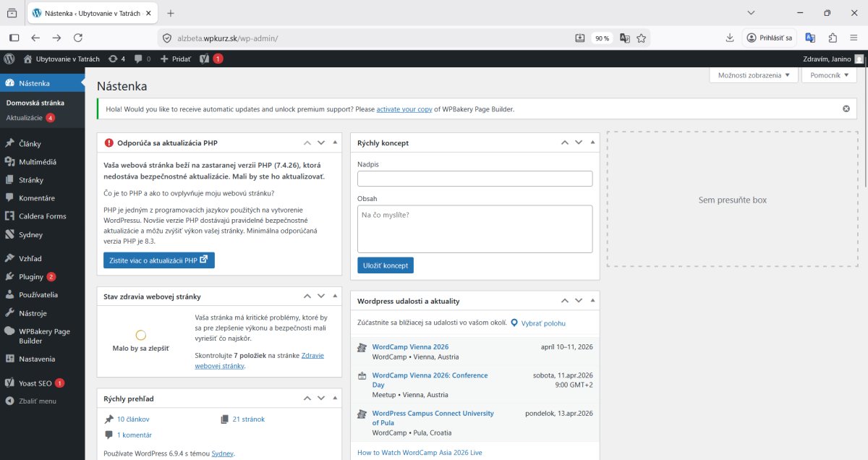Open comments bubble in admin bar

point(142,59)
